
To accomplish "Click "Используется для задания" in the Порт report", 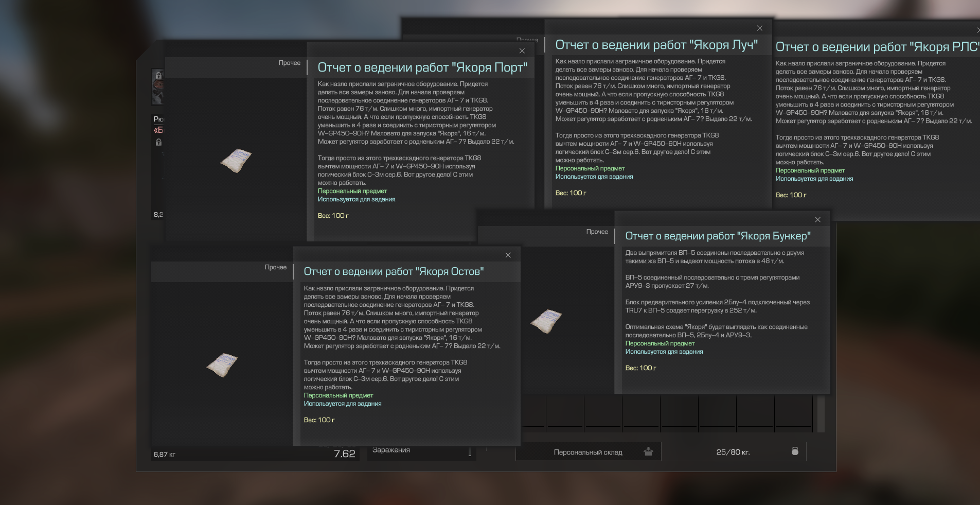I will pyautogui.click(x=357, y=199).
